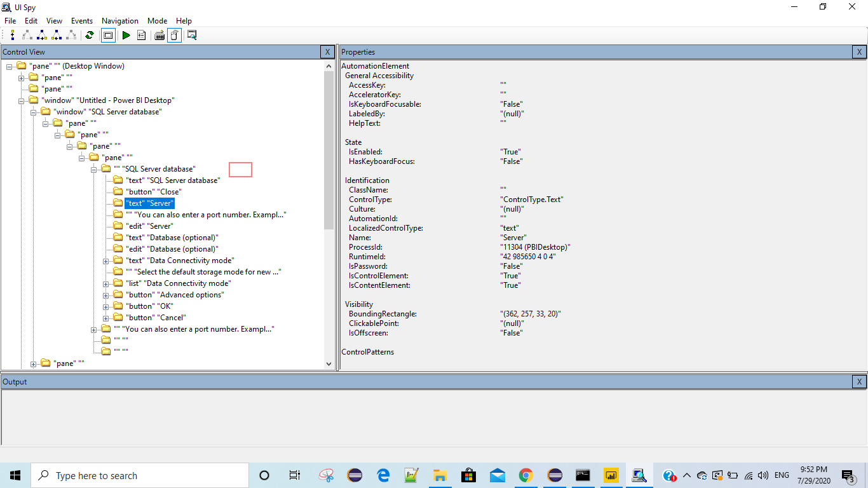Open the Power BI Desktop taskbar icon
This screenshot has height=488, width=868.
coord(611,475)
